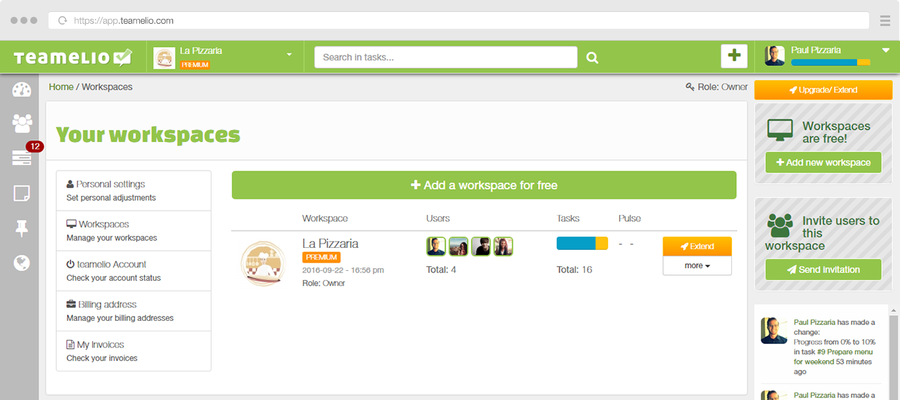Click third user avatar in Users column
Viewport: 900px width, 400px height.
481,246
